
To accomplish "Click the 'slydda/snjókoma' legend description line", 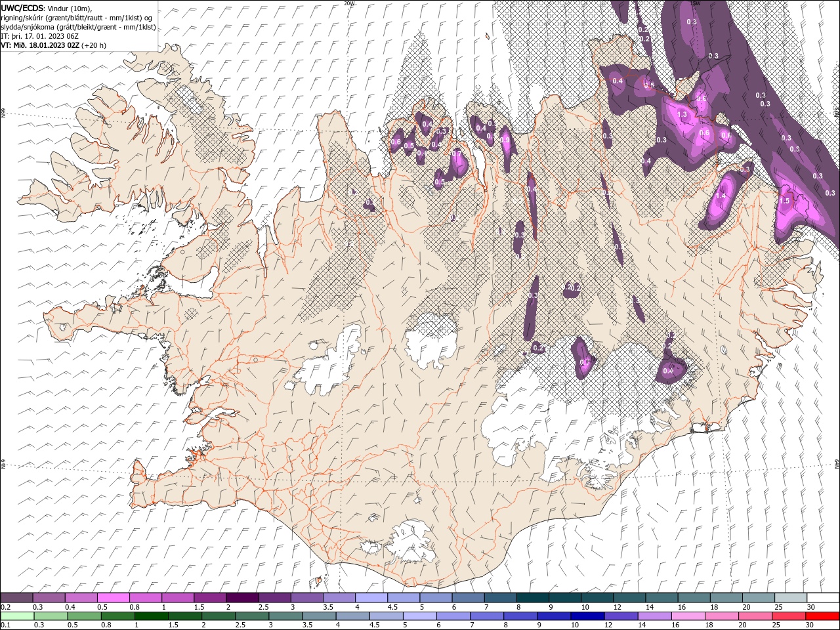I will [79, 27].
